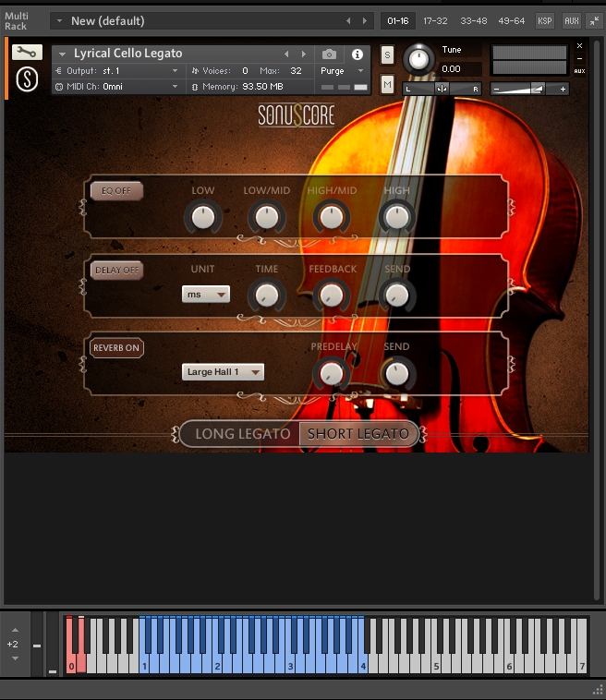
Task: Open the Lyrical Cello Legato instrument menu
Action: (62, 54)
